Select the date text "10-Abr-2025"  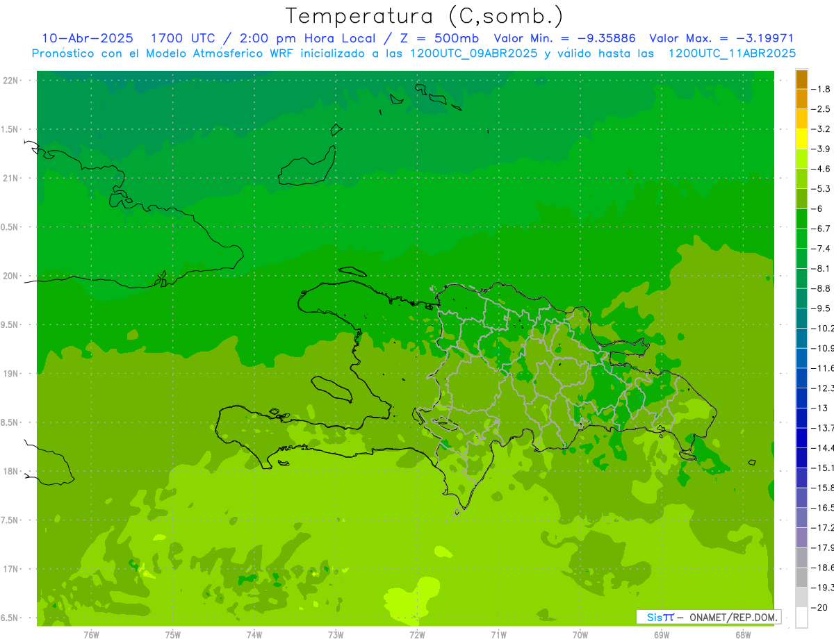click(88, 38)
